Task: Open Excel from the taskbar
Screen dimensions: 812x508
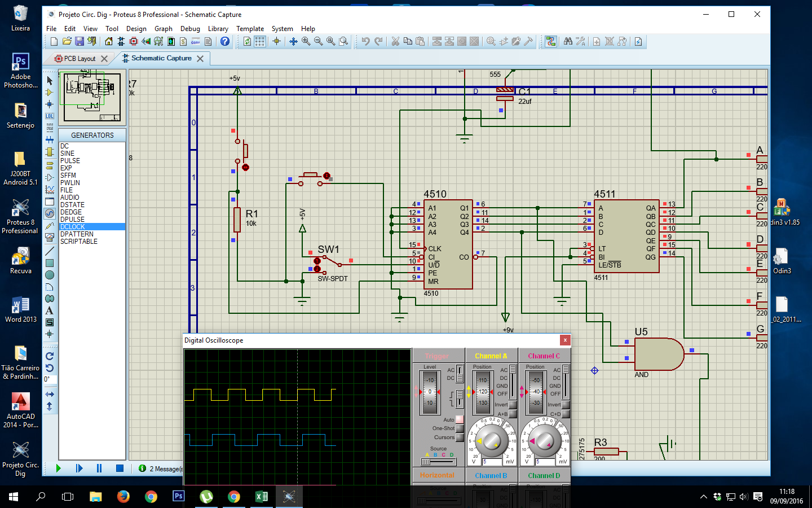Action: click(x=261, y=497)
